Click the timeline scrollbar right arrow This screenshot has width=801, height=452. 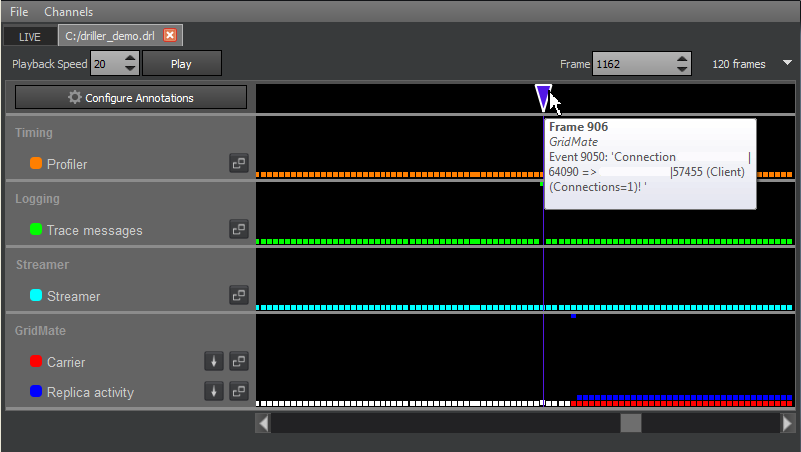(x=787, y=424)
